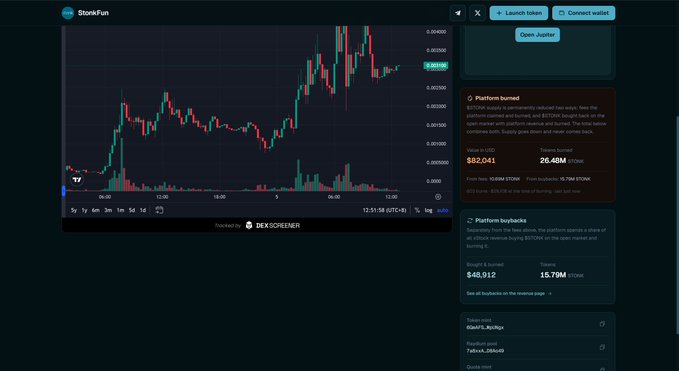Launch a new token
This screenshot has width=679, height=371.
(x=519, y=13)
